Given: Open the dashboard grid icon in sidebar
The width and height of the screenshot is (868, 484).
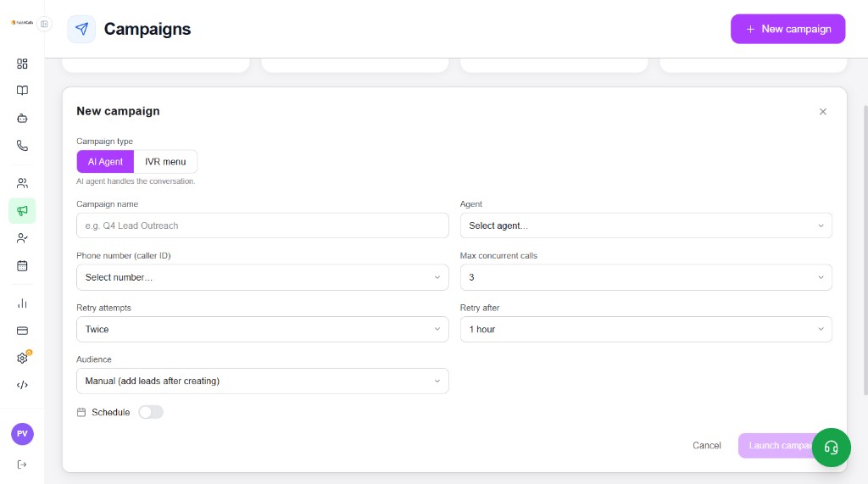Looking at the screenshot, I should point(22,64).
